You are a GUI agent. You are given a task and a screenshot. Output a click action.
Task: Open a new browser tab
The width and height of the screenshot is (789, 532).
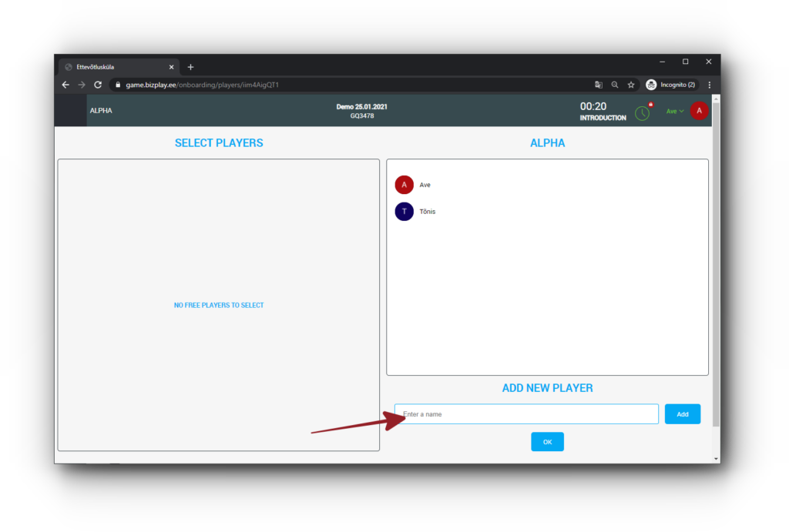[191, 67]
